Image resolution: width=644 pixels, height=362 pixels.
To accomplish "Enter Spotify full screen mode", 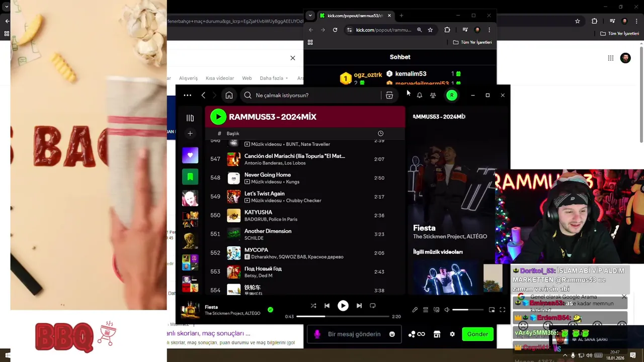I will pyautogui.click(x=502, y=310).
